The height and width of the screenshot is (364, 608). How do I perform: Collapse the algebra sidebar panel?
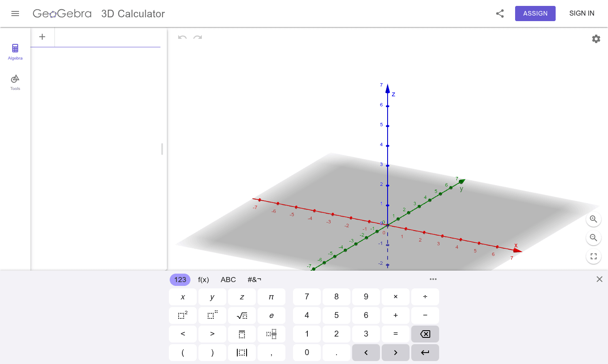(162, 149)
